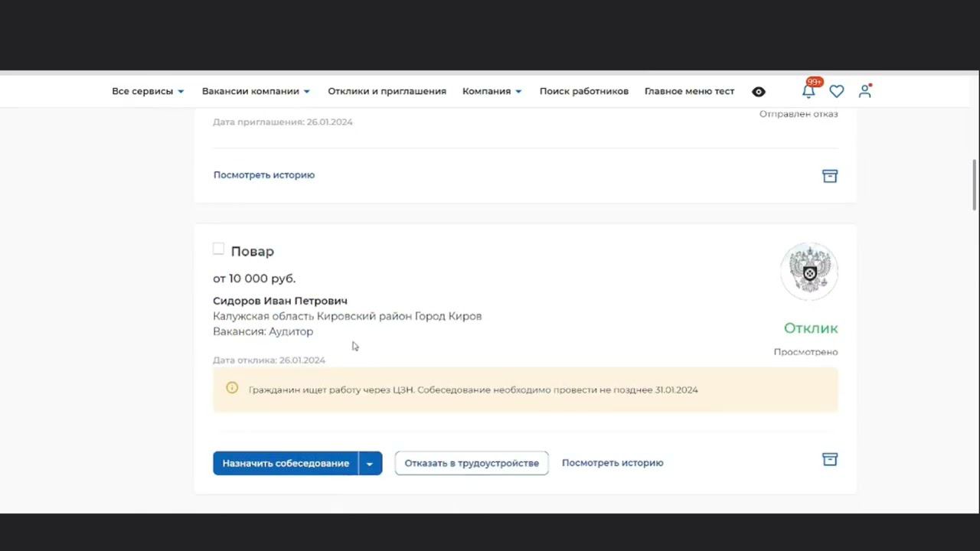Expand the Все сервисы dropdown
980x551 pixels.
click(148, 91)
